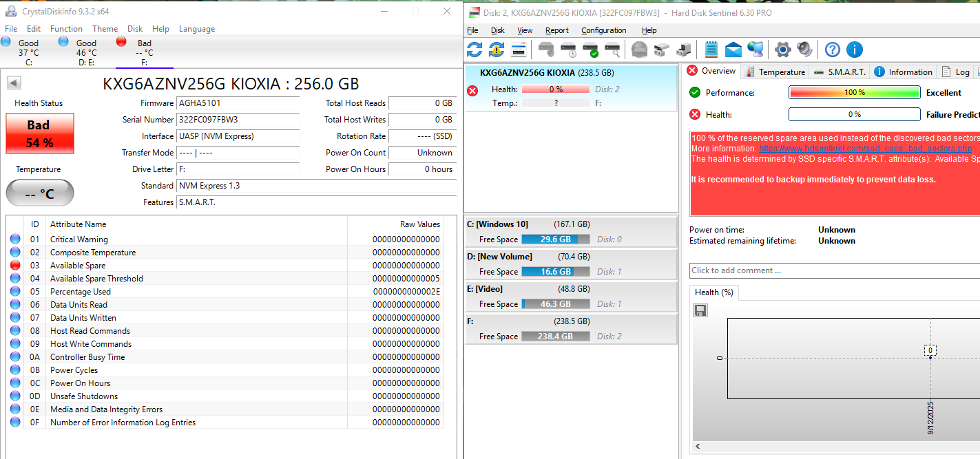Viewport: 980px width, 459px height.
Task: Click the disk with clock icon
Action: click(568, 50)
